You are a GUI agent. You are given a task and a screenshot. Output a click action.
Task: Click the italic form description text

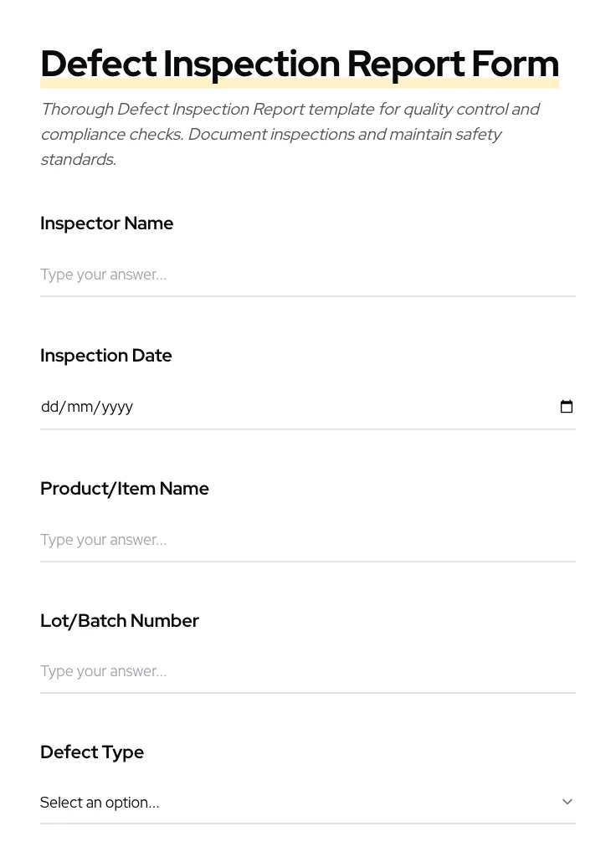290,134
